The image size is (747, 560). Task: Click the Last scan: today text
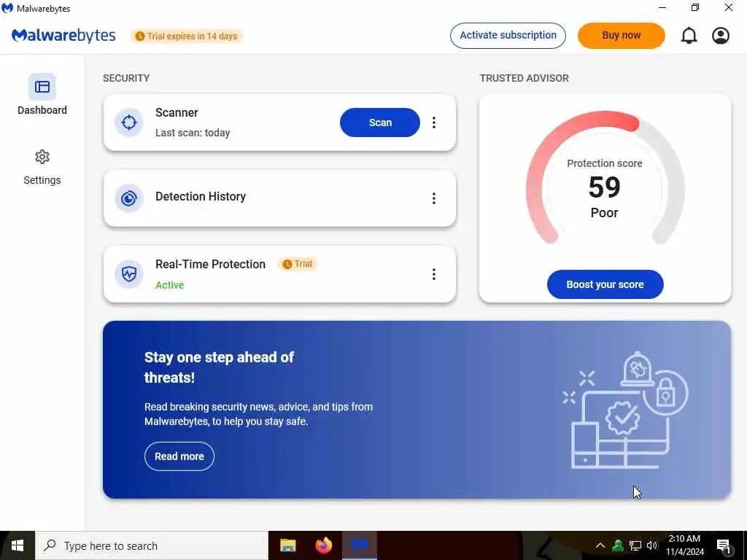(x=193, y=133)
